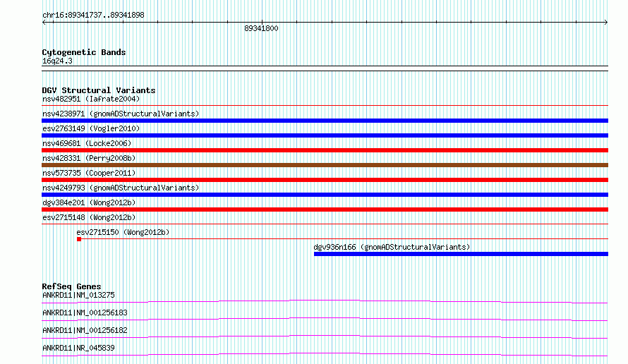Click the left arrow of the ruler

tap(44, 23)
